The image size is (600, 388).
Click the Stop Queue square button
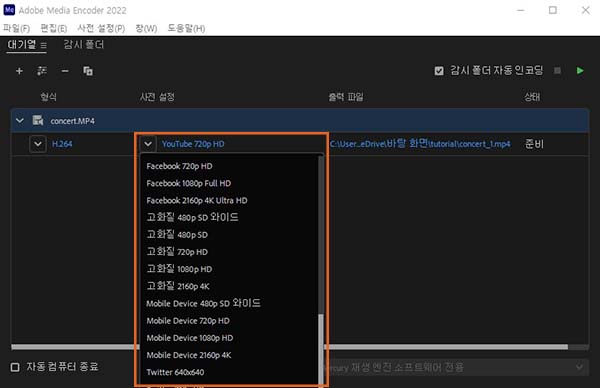[x=558, y=70]
